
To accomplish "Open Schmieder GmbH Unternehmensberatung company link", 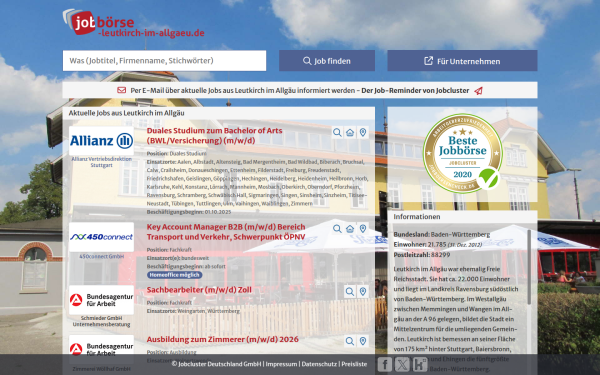I will [x=101, y=321].
